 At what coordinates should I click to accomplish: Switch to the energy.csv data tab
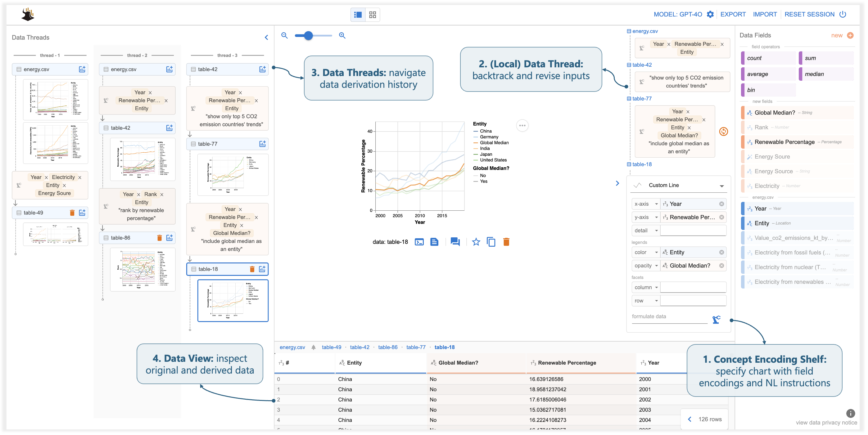pos(292,347)
